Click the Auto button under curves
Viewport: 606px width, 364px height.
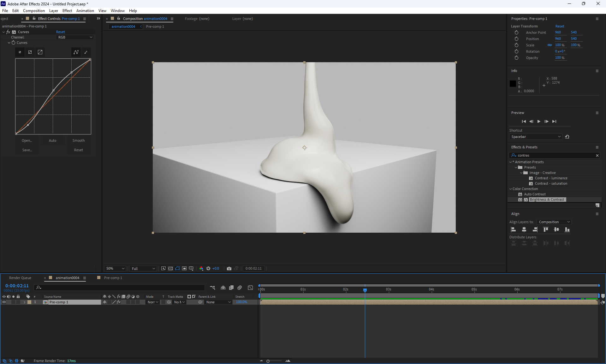[x=52, y=141]
